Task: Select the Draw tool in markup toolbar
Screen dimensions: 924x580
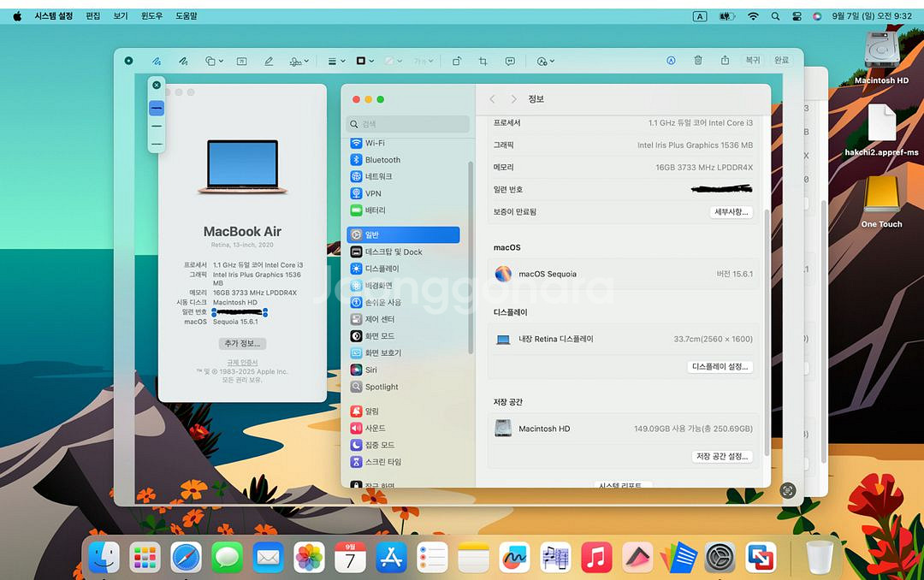Action: [x=183, y=62]
